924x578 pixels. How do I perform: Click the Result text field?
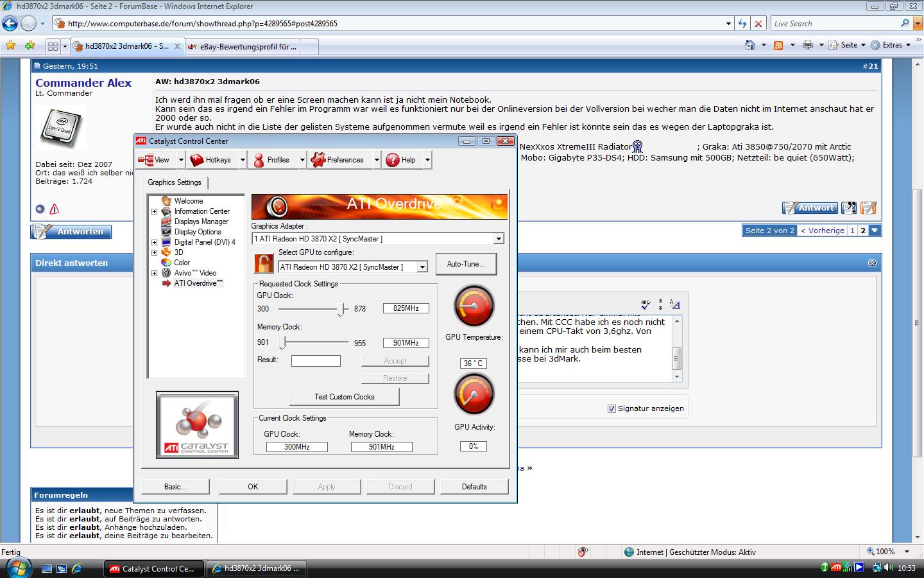click(x=316, y=361)
